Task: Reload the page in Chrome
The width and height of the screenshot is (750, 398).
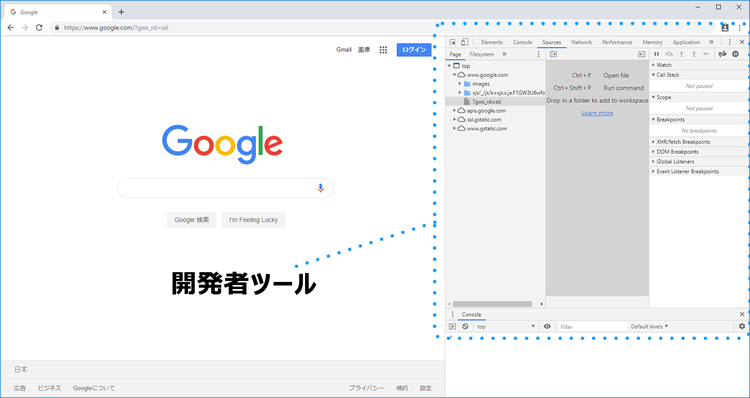Action: tap(39, 28)
